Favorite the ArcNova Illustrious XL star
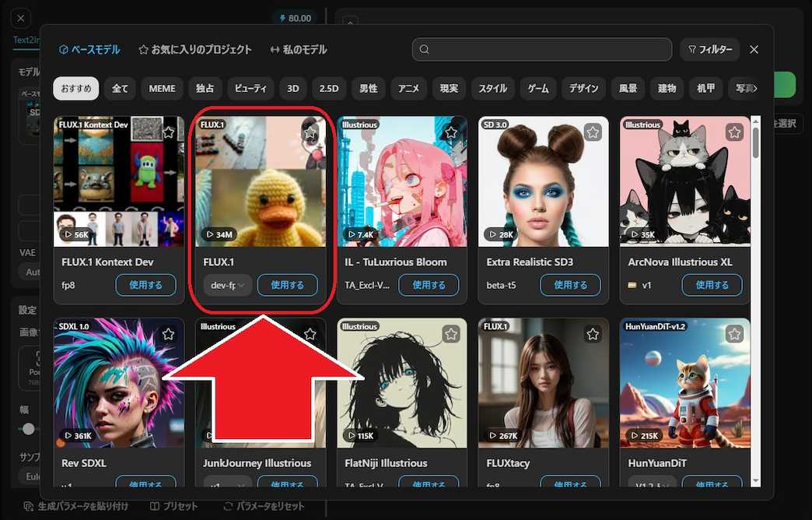 pyautogui.click(x=734, y=132)
